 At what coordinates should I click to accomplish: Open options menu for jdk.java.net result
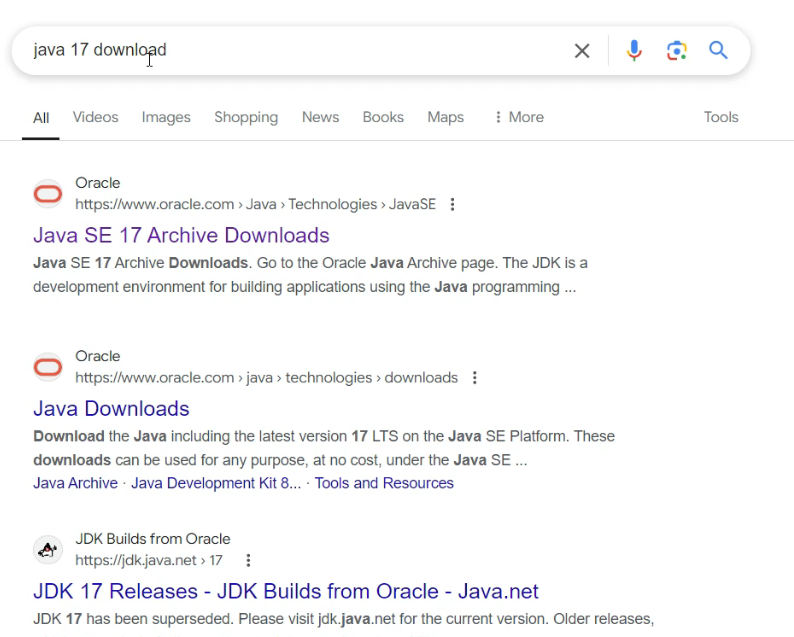click(x=248, y=561)
